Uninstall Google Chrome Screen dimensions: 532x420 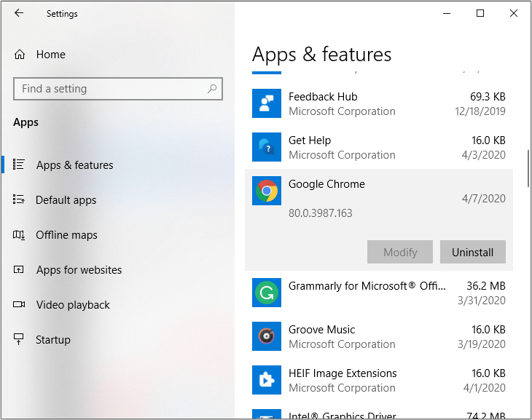pyautogui.click(x=473, y=252)
